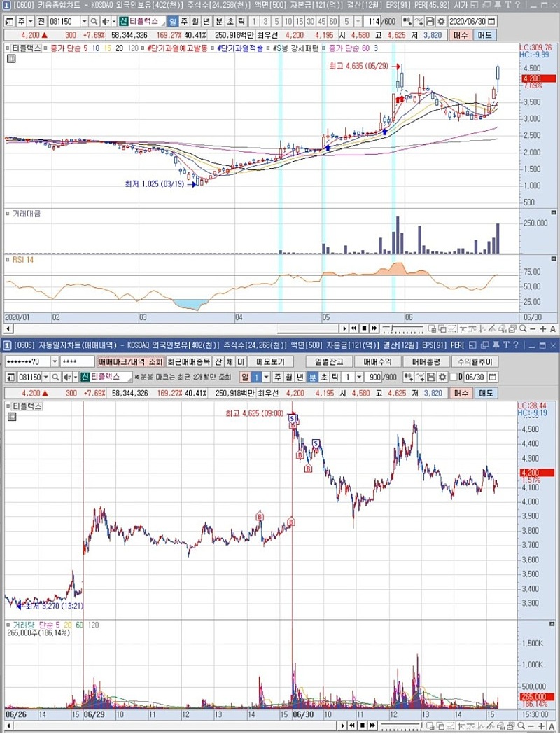Open the 일별잔고 tab
Viewport: 560px width, 734px height.
tap(330, 362)
